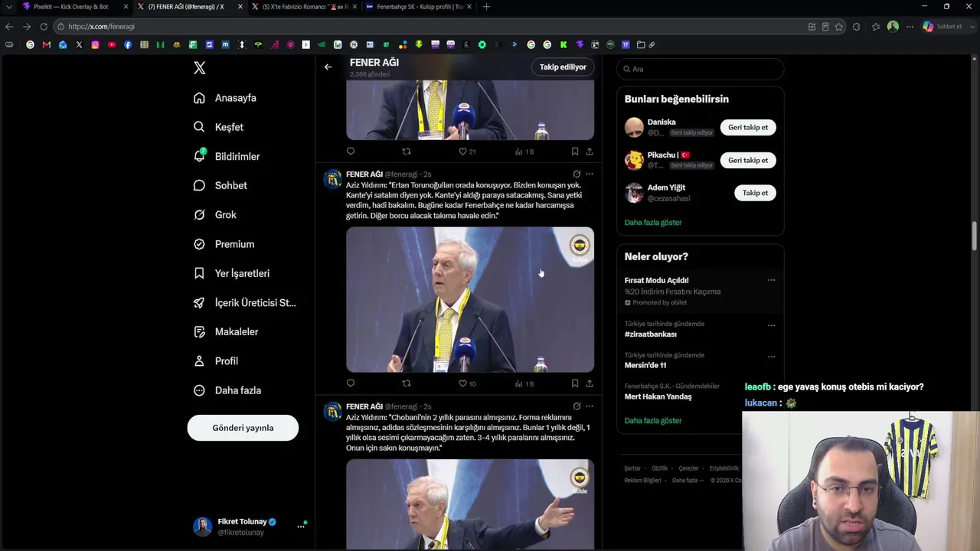Open the browser extensions puzzle icon

coord(856,26)
